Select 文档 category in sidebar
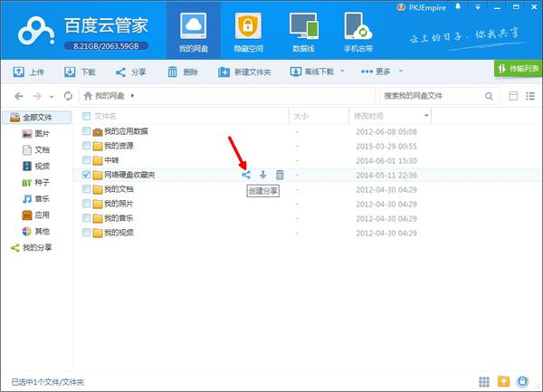The width and height of the screenshot is (543, 392). pos(35,150)
